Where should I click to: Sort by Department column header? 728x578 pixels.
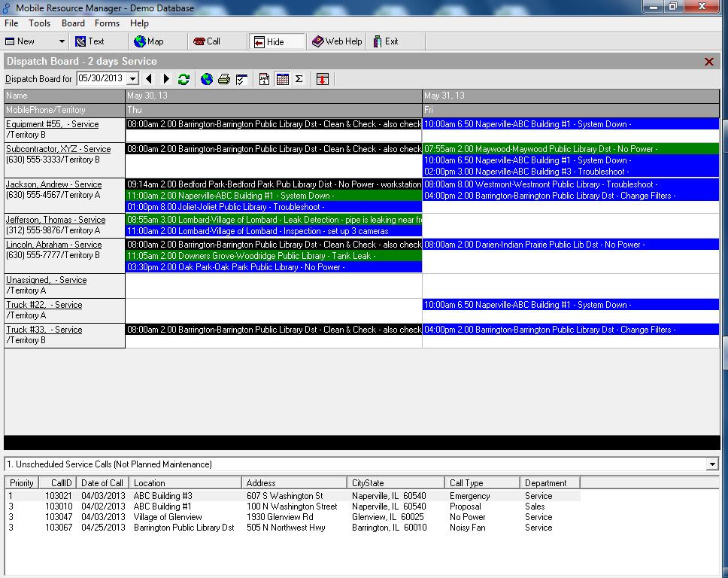pyautogui.click(x=550, y=482)
